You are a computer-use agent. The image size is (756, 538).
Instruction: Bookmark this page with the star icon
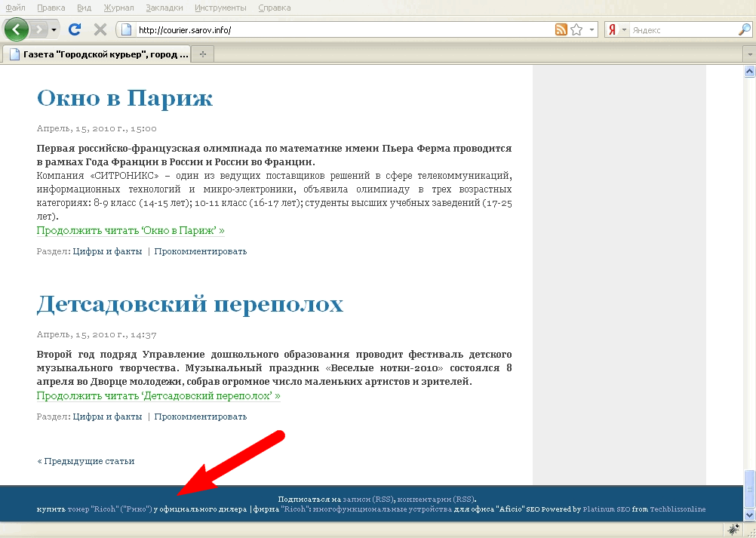coord(576,29)
